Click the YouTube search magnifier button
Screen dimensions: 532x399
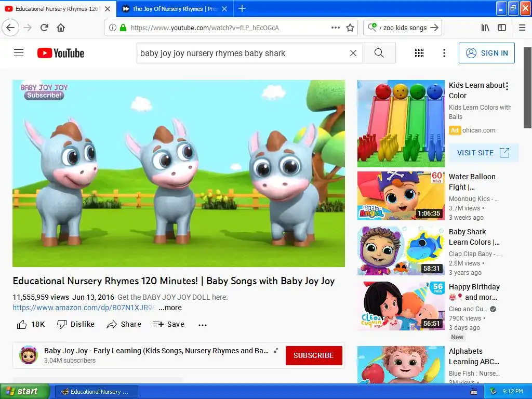(379, 53)
